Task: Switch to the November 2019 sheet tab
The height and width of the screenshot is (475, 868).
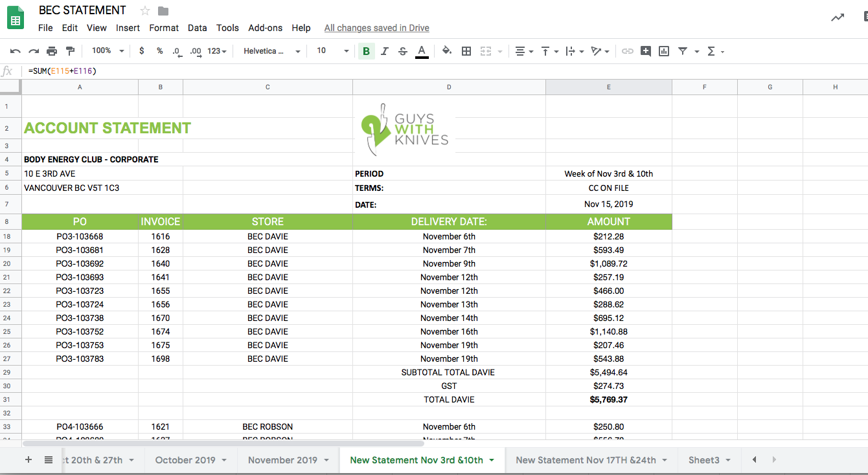Action: 282,460
